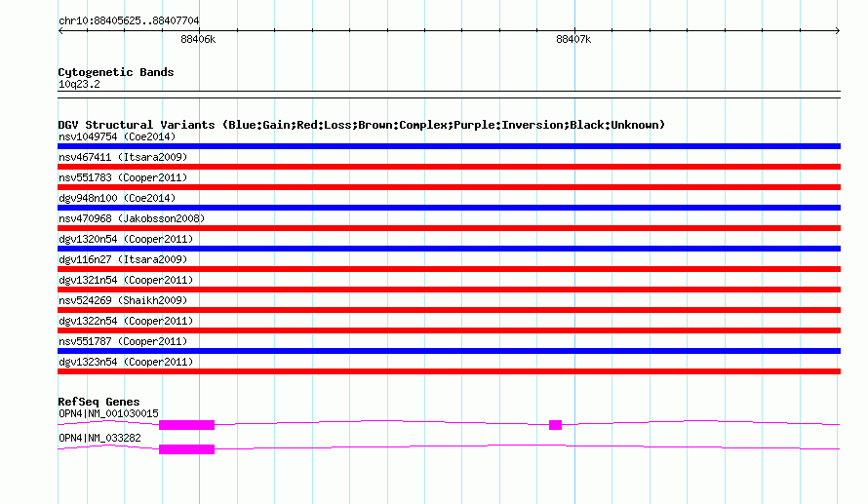Click the blue dgv1320n54 variant bar
The width and height of the screenshot is (868, 504).
point(449,249)
